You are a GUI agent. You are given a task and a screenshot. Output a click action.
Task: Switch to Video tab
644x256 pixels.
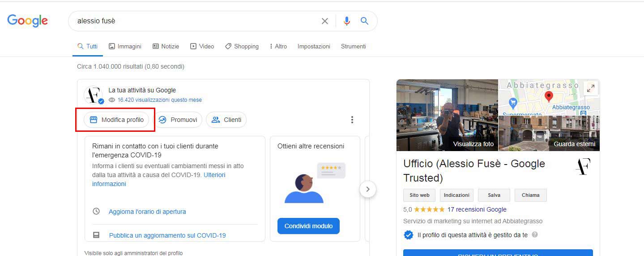coord(202,46)
